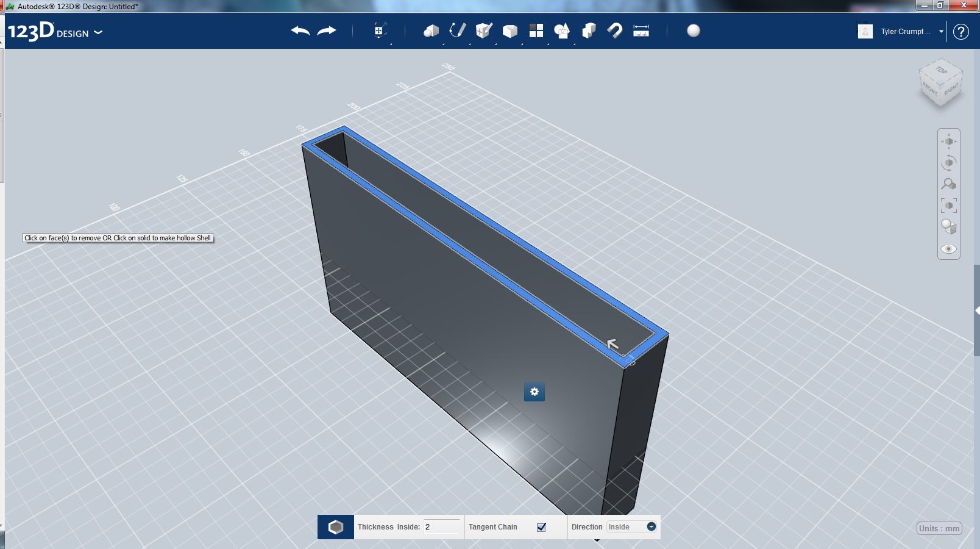Click the white thickness manipulator arrow

click(x=612, y=345)
